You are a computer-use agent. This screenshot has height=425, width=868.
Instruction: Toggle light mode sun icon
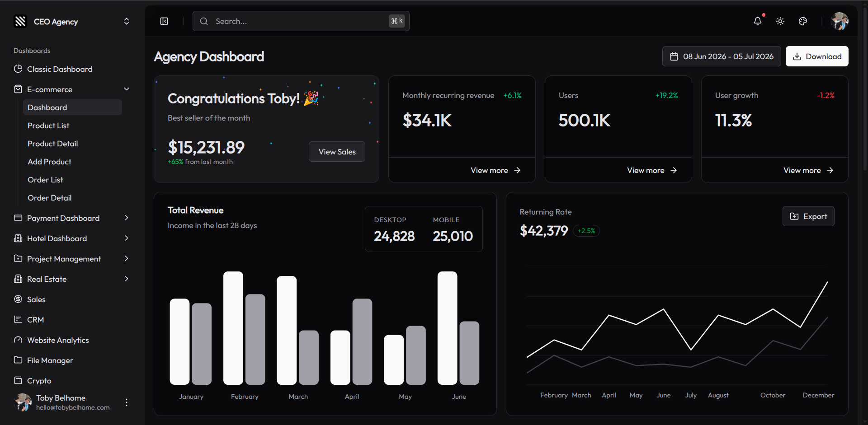click(780, 21)
